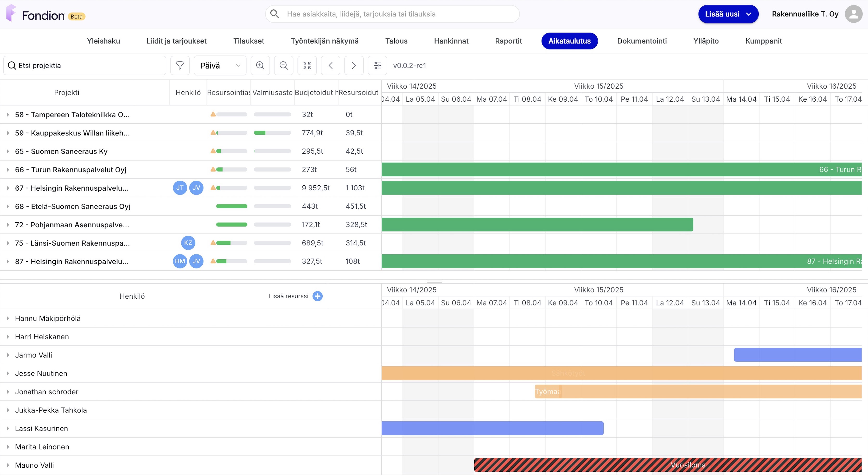The image size is (868, 476).
Task: Expand project 66 - Turun Rakennuspalvelut Oyj
Action: 8,170
